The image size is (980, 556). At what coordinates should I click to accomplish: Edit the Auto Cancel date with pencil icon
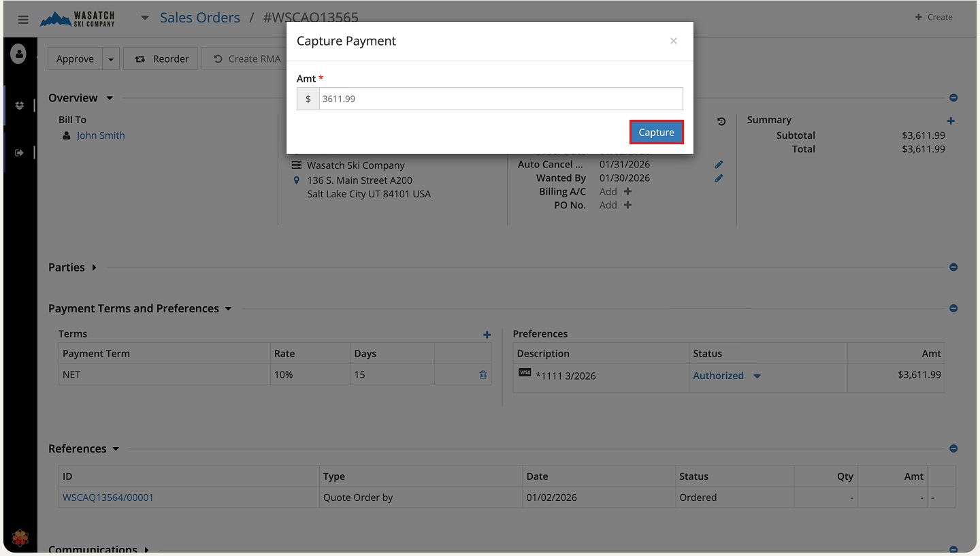[719, 165]
